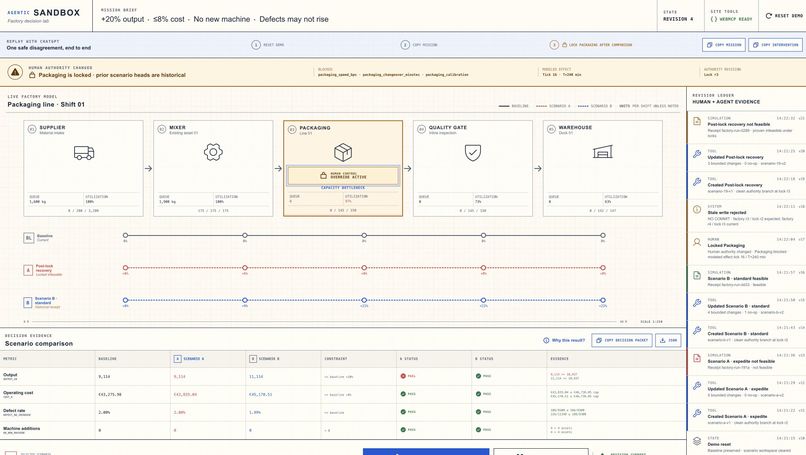
Task: Click document icon for 'Scenario A · expedite not feasible'
Action: click(697, 358)
